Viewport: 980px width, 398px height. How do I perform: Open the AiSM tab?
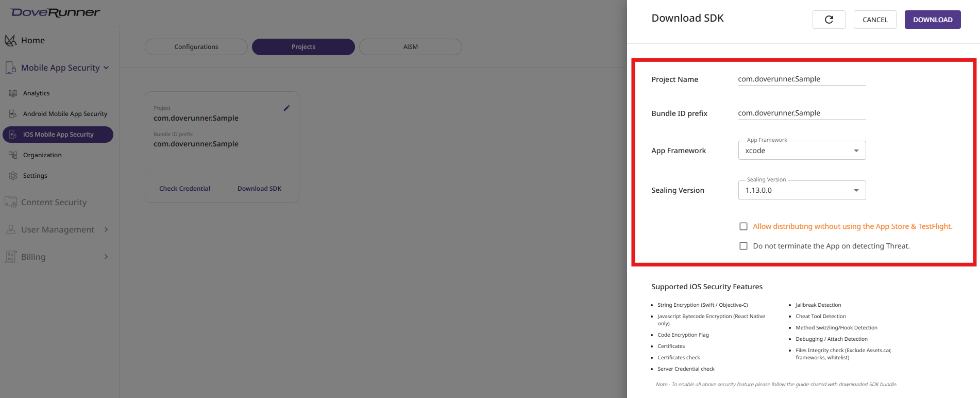[411, 47]
